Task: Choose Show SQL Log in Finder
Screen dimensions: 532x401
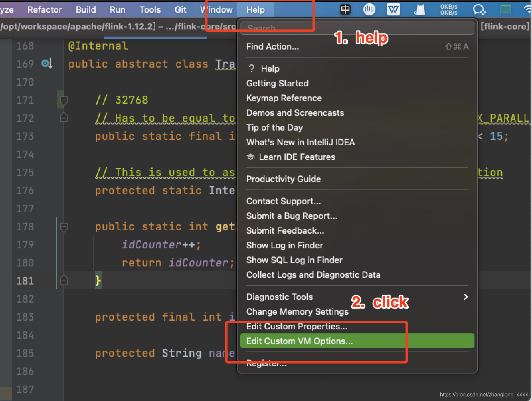Action: pyautogui.click(x=357, y=260)
